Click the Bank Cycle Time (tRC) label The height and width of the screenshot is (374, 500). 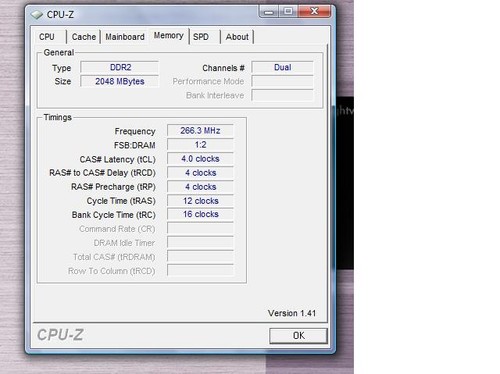114,215
